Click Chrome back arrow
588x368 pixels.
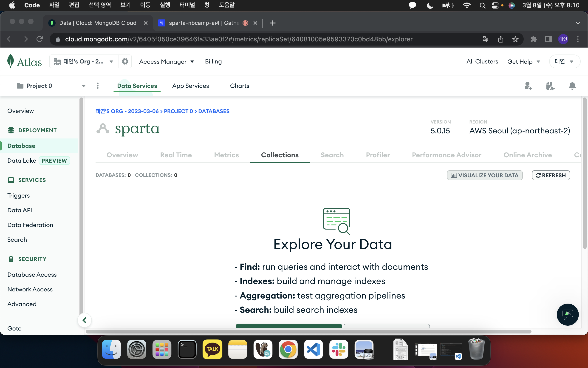pyautogui.click(x=10, y=39)
